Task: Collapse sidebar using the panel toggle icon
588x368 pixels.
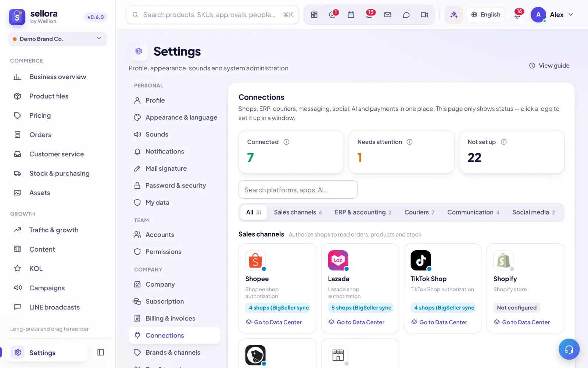Action: point(101,353)
